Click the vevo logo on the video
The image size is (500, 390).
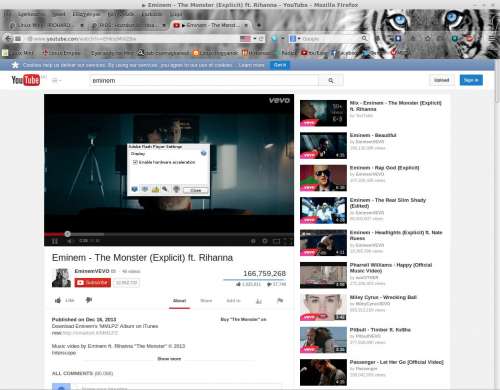click(x=279, y=100)
